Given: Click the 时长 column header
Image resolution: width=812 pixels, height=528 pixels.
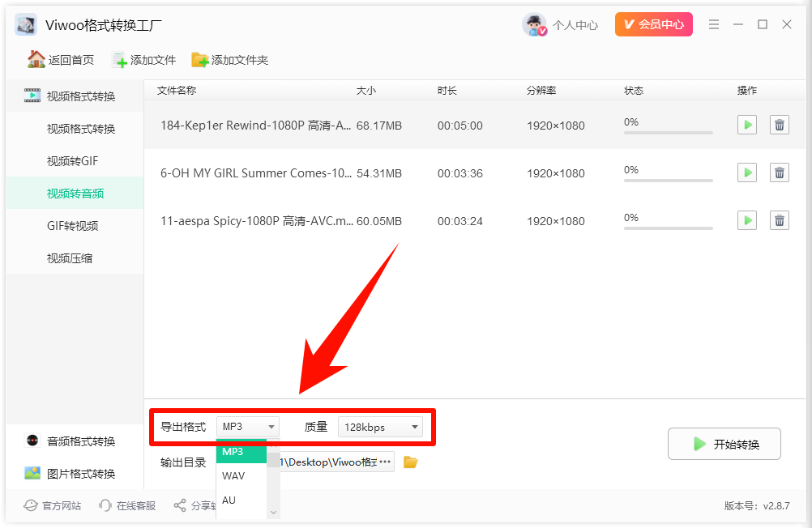Looking at the screenshot, I should click(x=447, y=91).
